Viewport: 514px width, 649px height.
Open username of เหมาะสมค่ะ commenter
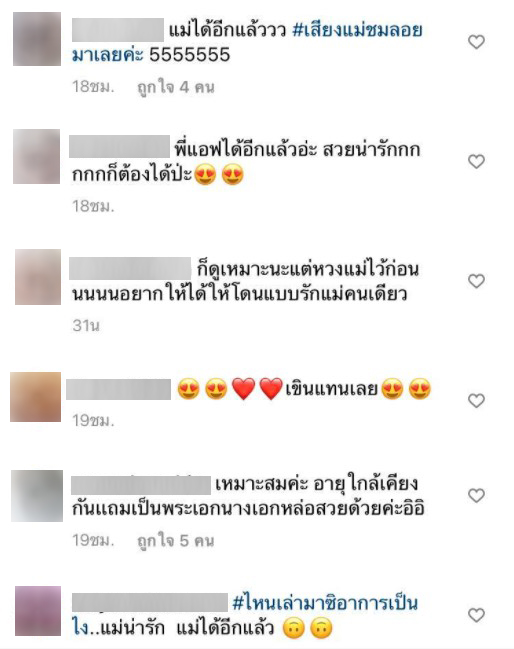click(x=141, y=485)
